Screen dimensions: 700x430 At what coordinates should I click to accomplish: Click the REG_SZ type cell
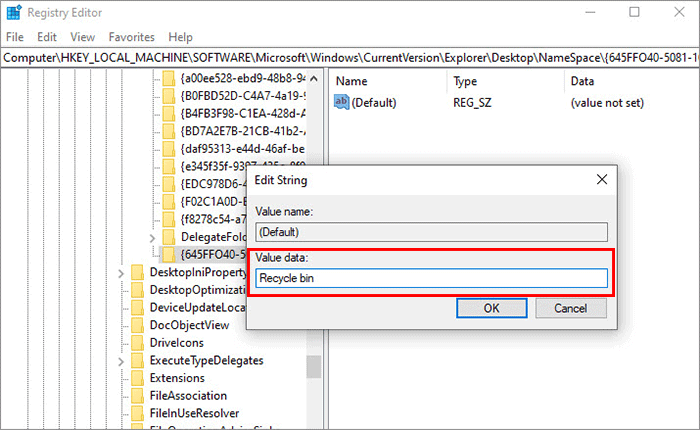click(x=472, y=103)
